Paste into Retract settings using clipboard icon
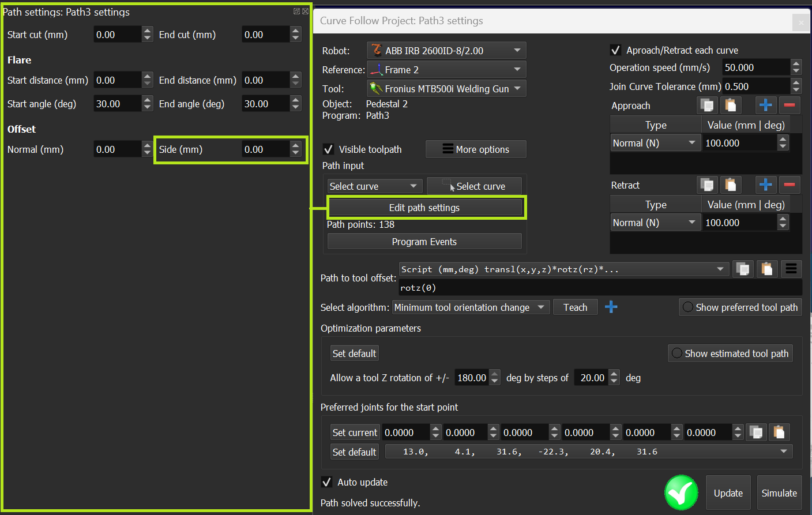 click(731, 185)
